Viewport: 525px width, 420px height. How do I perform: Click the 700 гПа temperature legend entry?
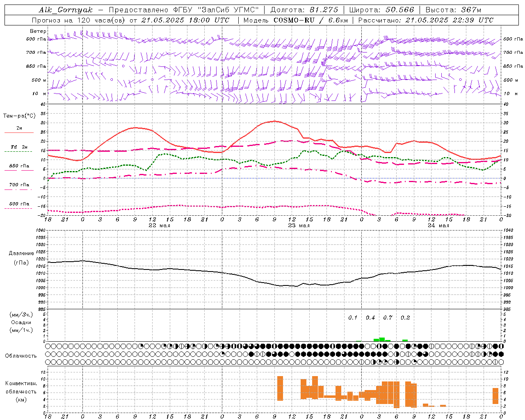(x=19, y=185)
